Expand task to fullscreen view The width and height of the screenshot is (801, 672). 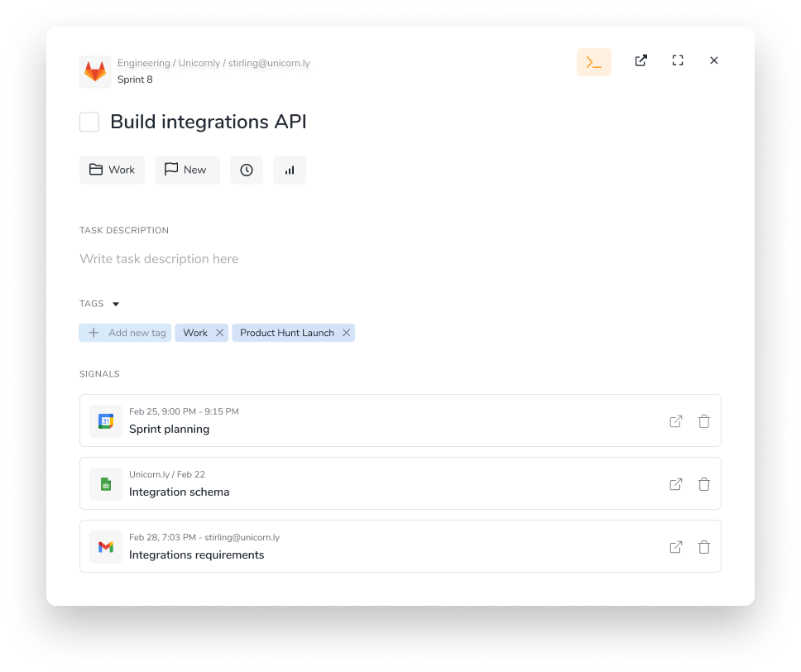tap(678, 60)
